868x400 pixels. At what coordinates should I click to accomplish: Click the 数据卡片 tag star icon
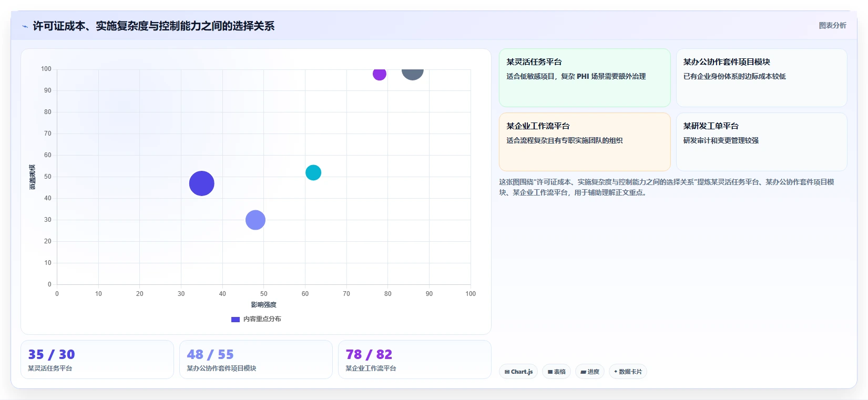click(x=616, y=372)
